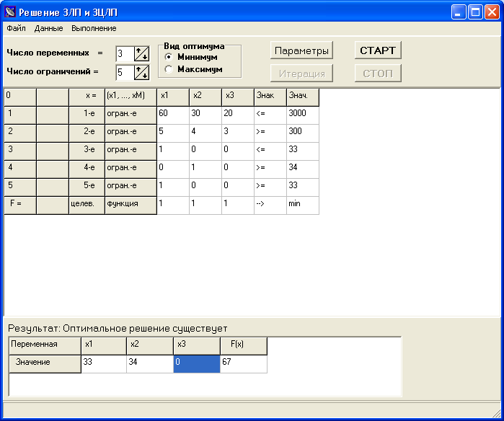Viewport: 504px width, 421px height.
Task: Select x2 cell with value 4
Action: pyautogui.click(x=205, y=133)
